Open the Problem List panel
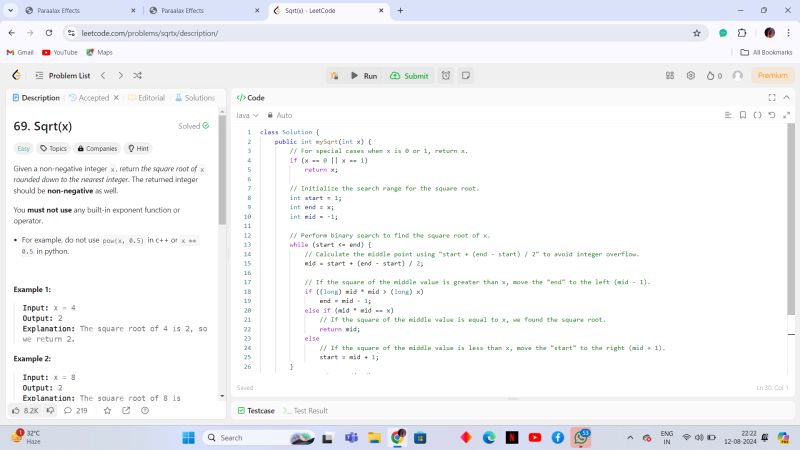Viewport: 800px width, 450px height. click(63, 76)
